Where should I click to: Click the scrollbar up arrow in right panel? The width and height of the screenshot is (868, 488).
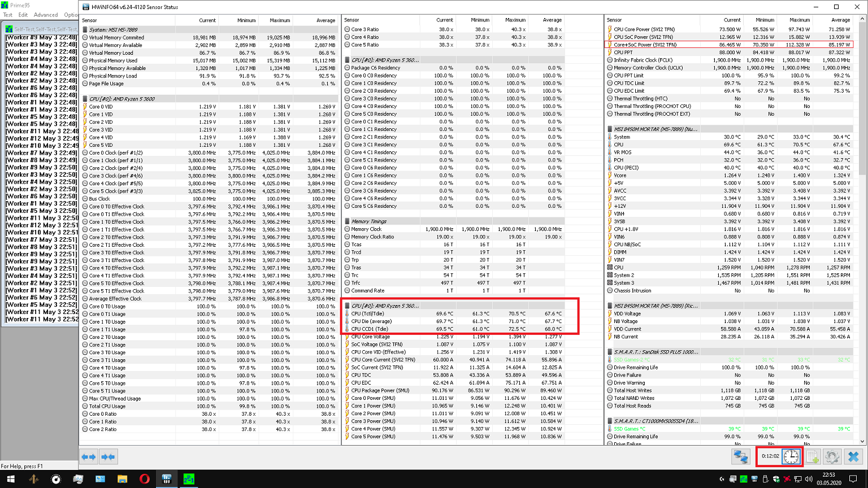pyautogui.click(x=862, y=19)
